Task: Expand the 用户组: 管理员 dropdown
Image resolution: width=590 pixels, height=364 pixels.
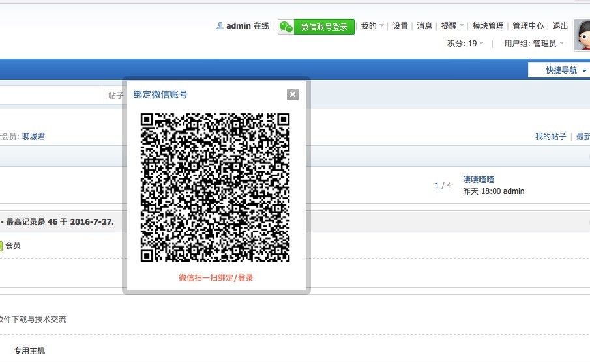Action: (534, 44)
